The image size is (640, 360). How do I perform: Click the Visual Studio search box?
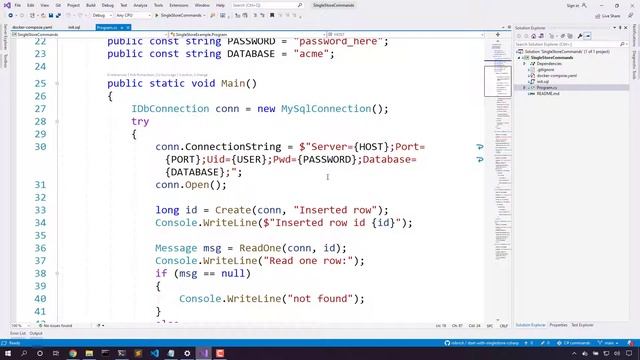point(267,5)
